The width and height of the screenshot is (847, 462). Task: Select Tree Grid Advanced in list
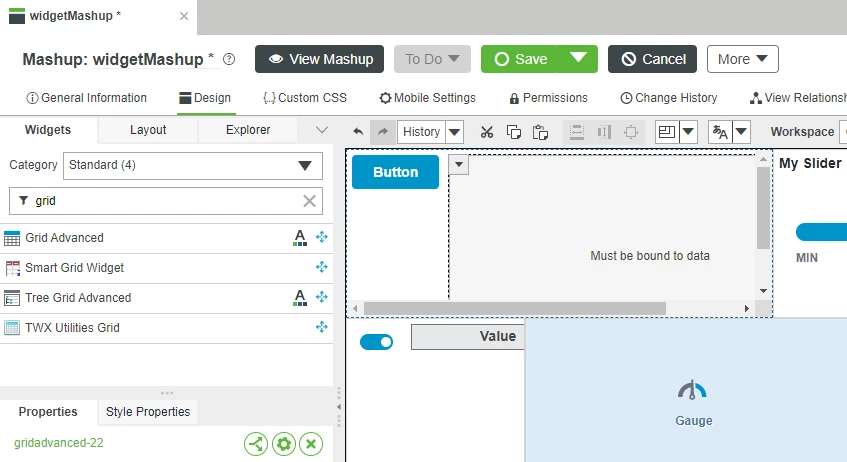tap(166, 298)
